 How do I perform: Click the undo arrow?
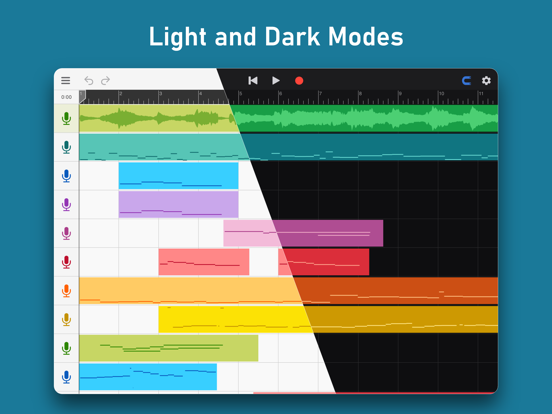[89, 81]
